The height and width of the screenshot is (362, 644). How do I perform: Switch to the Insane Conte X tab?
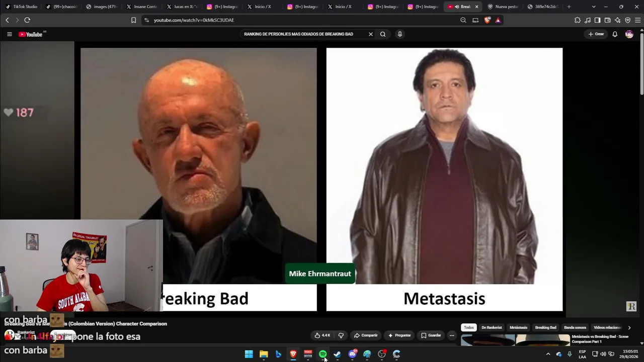(x=142, y=7)
